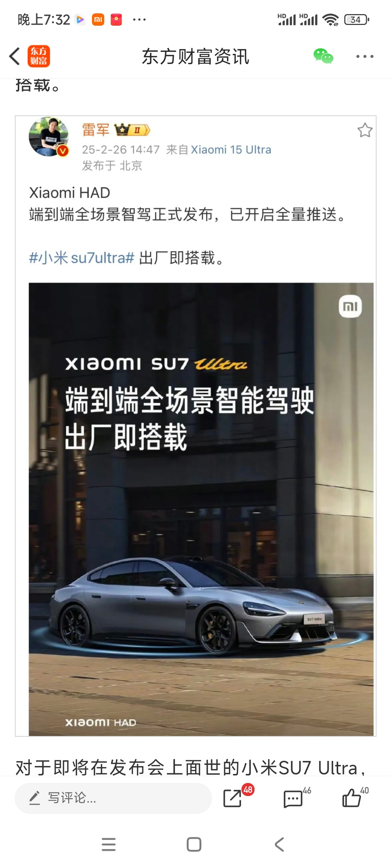
Task: Share via the green WeChat icon
Action: pyautogui.click(x=323, y=56)
